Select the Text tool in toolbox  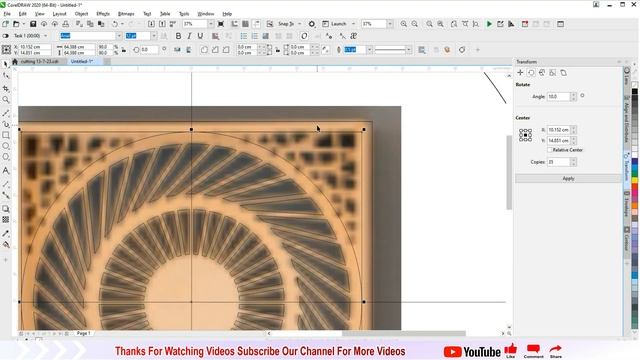[6, 171]
